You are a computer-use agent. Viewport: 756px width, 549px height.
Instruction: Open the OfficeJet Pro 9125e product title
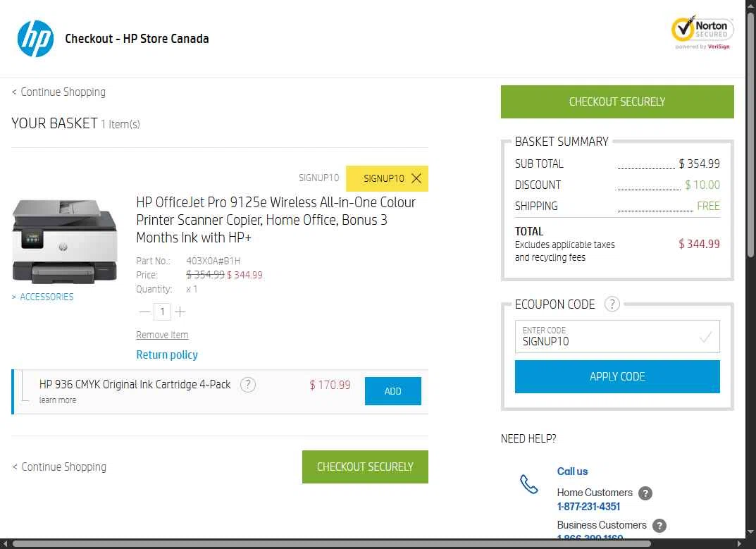[x=275, y=220]
